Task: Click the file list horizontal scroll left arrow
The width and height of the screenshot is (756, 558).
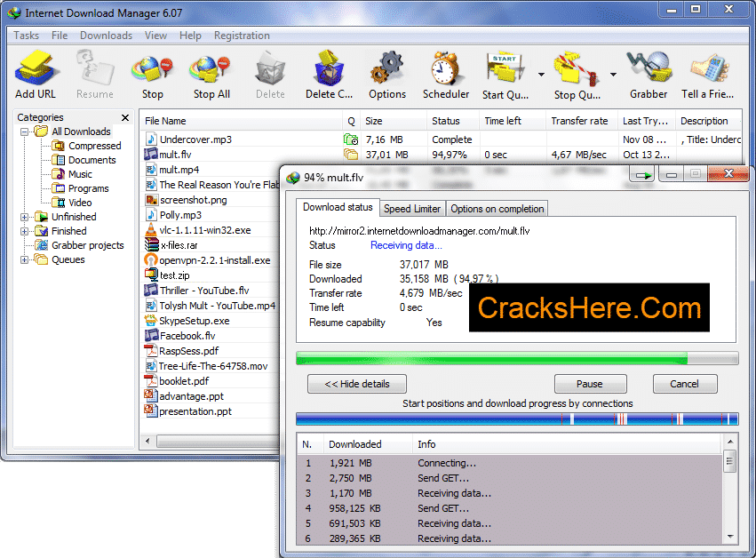Action: point(147,441)
